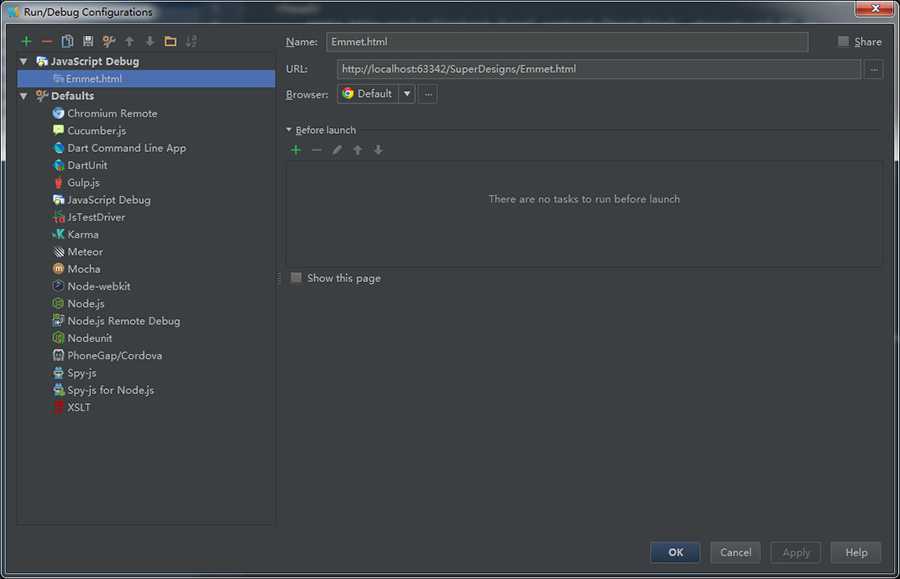Move a Before launch task up
The width and height of the screenshot is (900, 579).
pos(358,150)
